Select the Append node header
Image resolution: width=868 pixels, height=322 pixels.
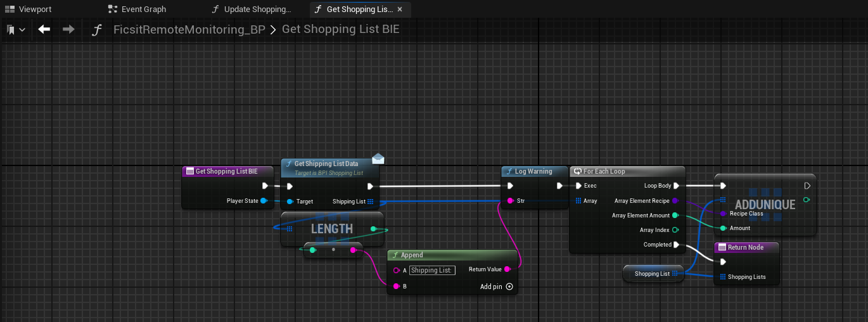[452, 255]
